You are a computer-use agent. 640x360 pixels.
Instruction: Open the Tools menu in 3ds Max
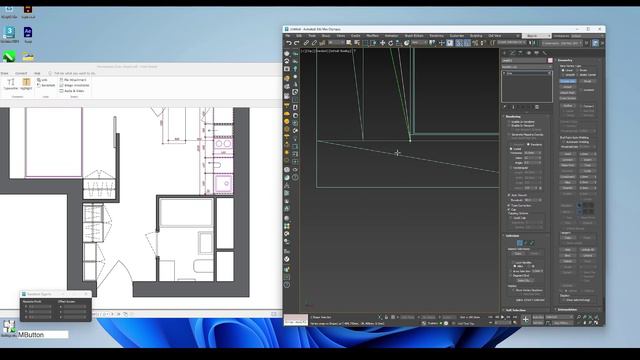312,36
